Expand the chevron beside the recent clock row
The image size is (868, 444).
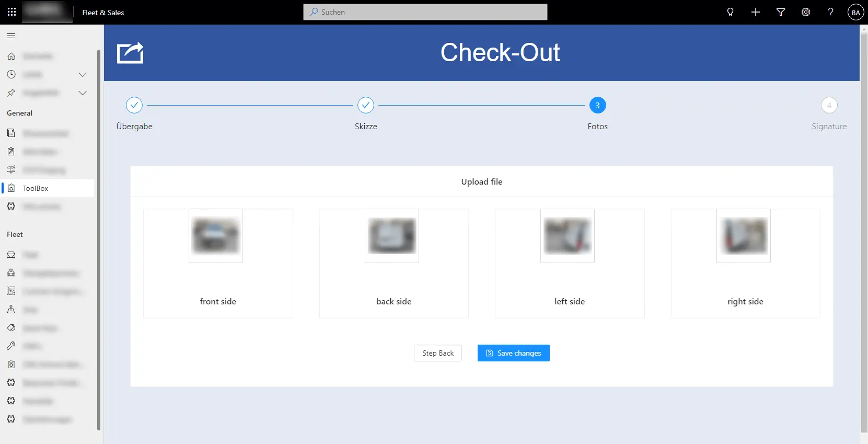point(83,75)
